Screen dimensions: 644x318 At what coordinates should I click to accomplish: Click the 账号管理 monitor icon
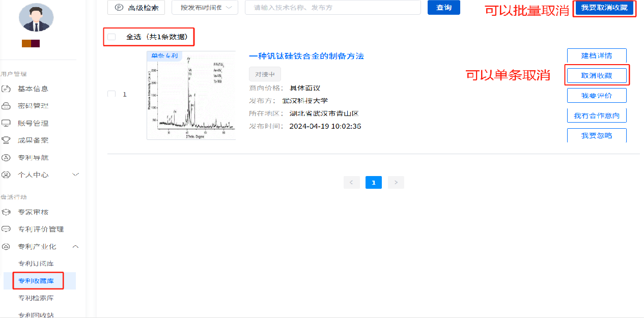click(x=7, y=123)
